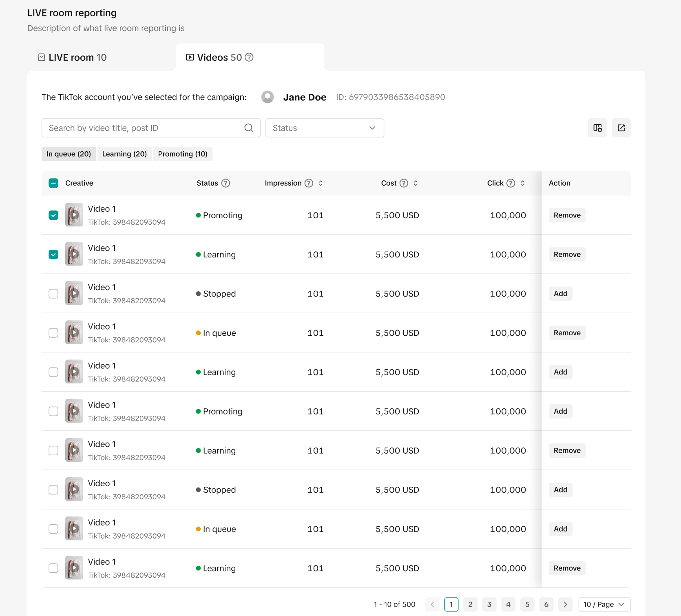Viewport: 681px width, 616px height.
Task: Select the Learning (20) filter tab
Action: click(x=124, y=154)
